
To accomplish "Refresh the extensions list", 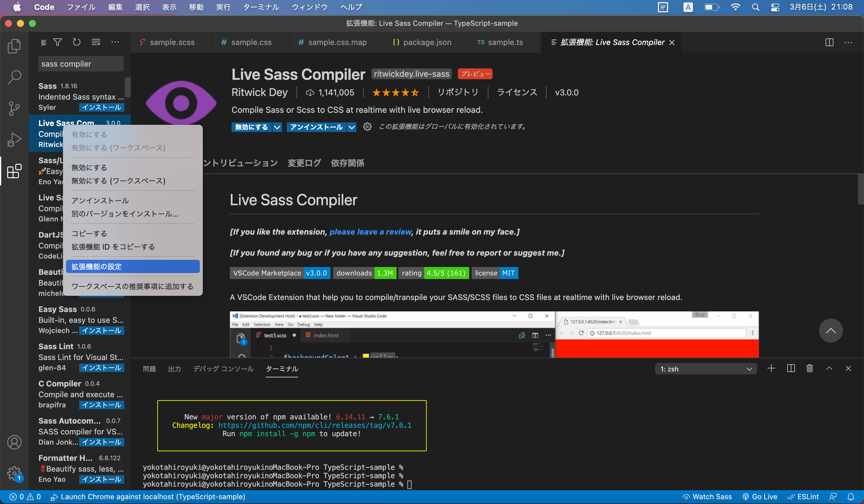I will 76,42.
